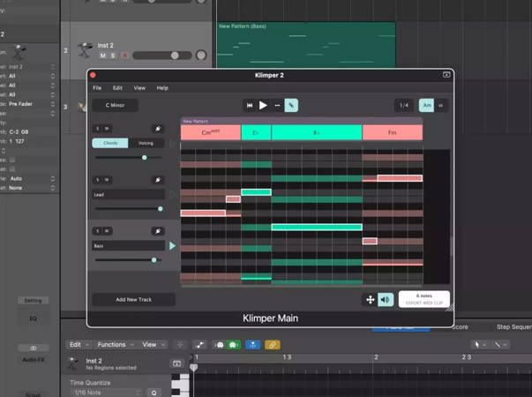
Task: Click Add New Track button
Action: coord(133,300)
